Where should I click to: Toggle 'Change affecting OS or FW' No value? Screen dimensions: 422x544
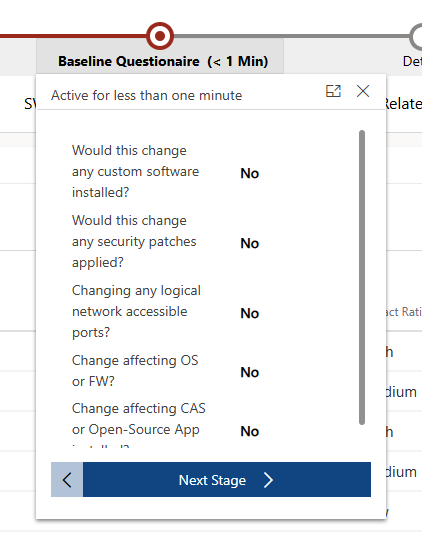pyautogui.click(x=250, y=372)
